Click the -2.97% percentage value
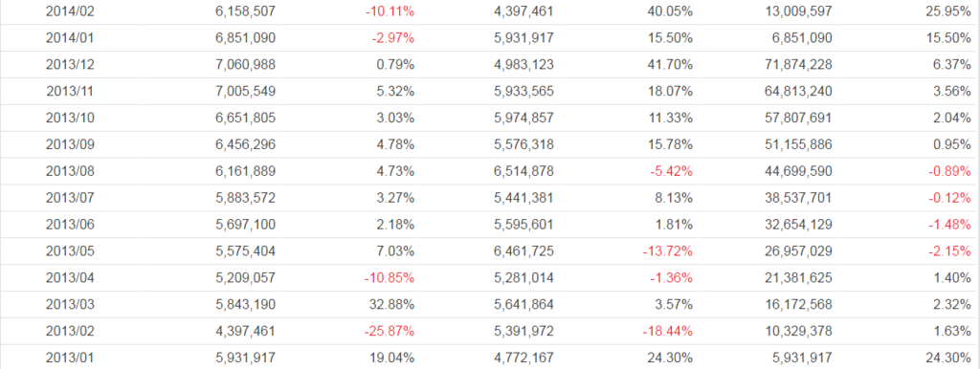The width and height of the screenshot is (980, 369). [392, 38]
